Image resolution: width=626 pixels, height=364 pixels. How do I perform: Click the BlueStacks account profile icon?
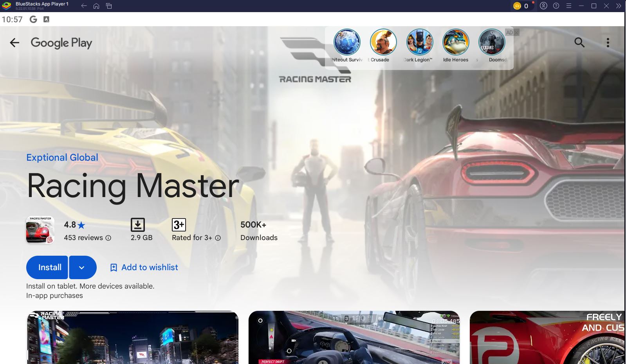pos(543,6)
